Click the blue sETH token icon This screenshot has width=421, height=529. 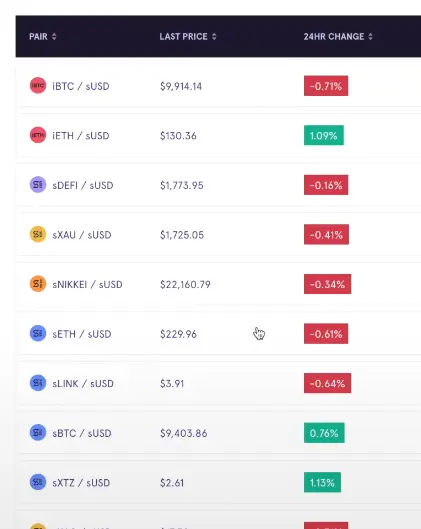[x=38, y=333]
